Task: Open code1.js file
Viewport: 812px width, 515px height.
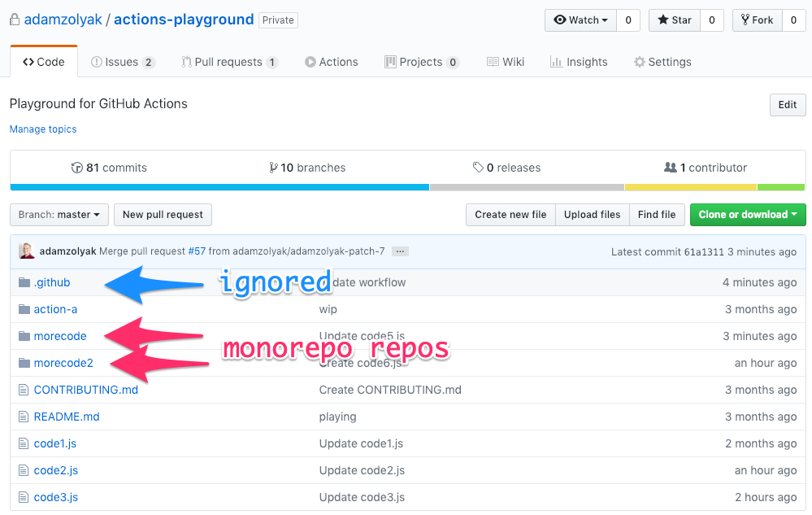Action: tap(55, 443)
